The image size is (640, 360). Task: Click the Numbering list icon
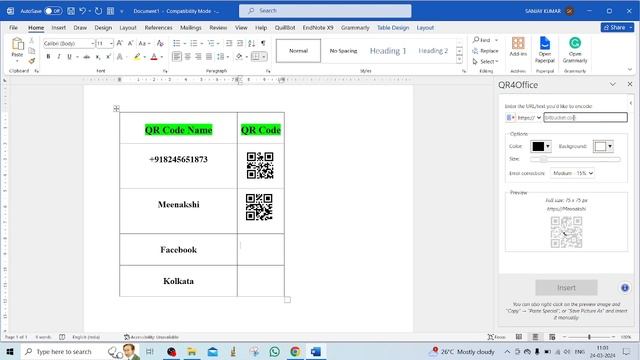(193, 43)
